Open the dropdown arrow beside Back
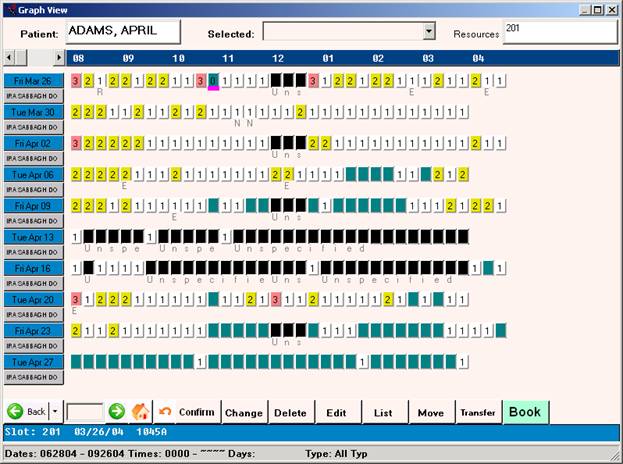623x464 pixels. (55, 412)
